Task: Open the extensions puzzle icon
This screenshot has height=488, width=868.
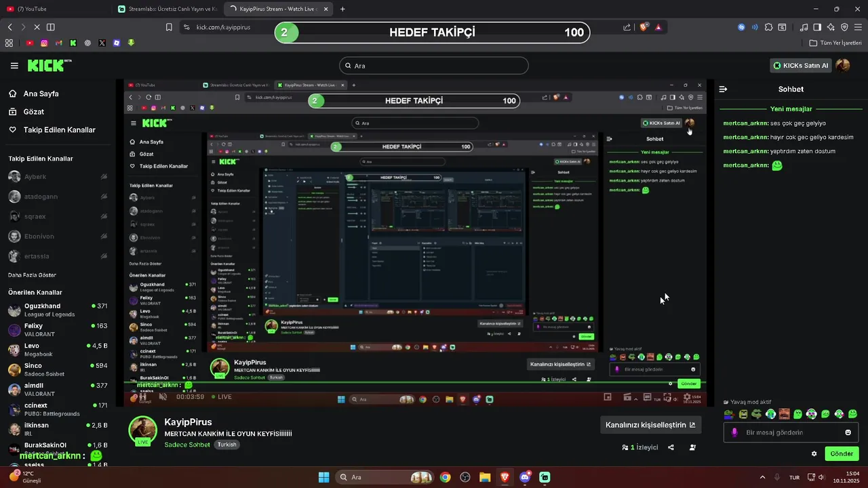Action: click(x=768, y=27)
